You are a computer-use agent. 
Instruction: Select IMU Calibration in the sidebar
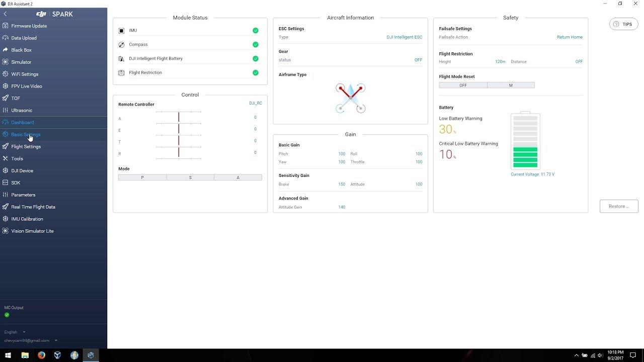27,219
